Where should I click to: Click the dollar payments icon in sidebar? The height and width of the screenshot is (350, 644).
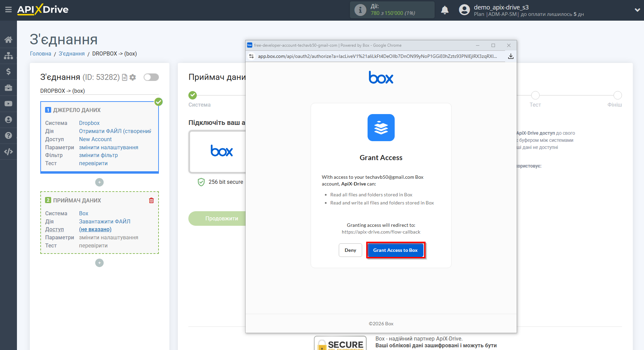8,71
